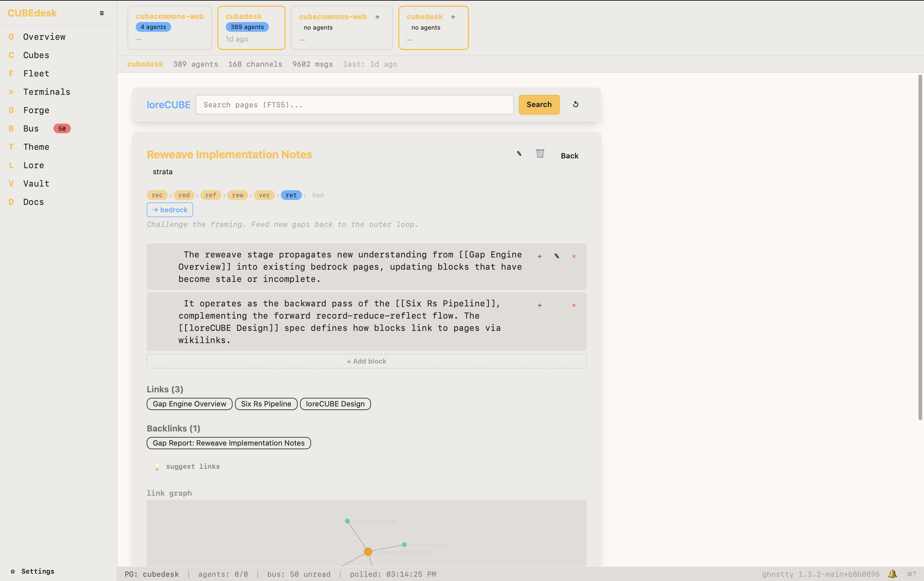The height and width of the screenshot is (581, 924).
Task: Remove the second block with the red x icon
Action: click(574, 305)
